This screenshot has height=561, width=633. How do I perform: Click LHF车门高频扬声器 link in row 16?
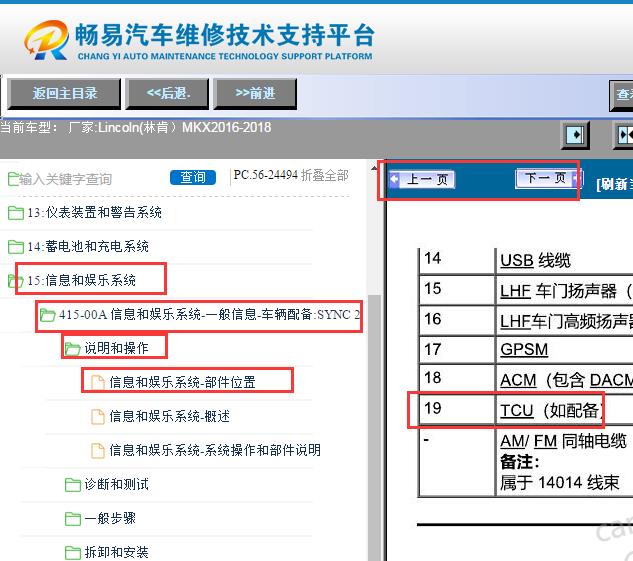pos(566,321)
